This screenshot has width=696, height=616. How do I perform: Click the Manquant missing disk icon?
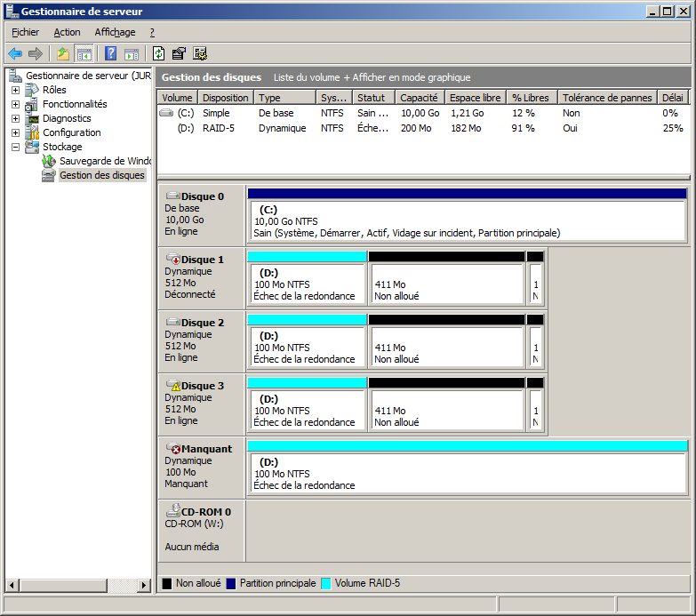tap(172, 449)
